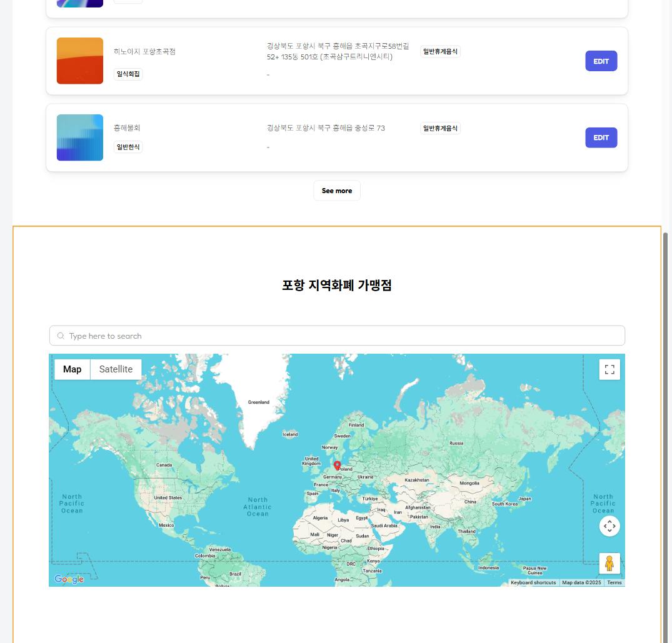Click the Mexico label on the map
This screenshot has height=643, width=672.
coord(166,525)
